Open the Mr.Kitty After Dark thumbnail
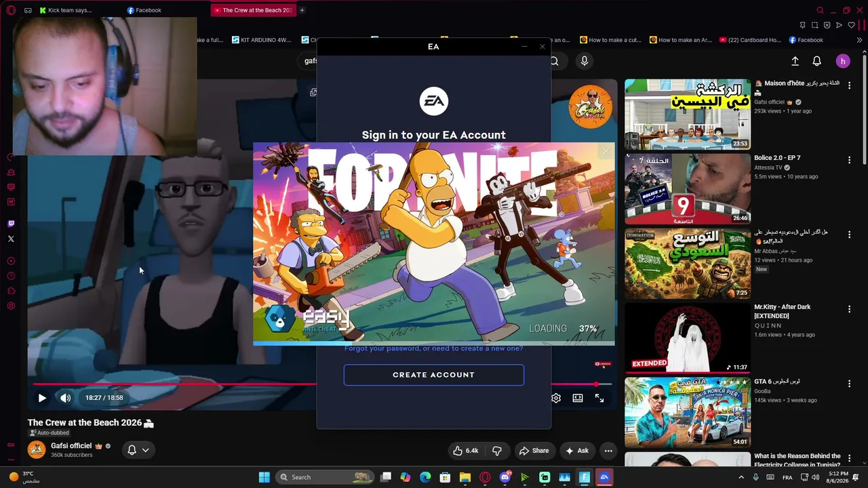 (x=688, y=338)
